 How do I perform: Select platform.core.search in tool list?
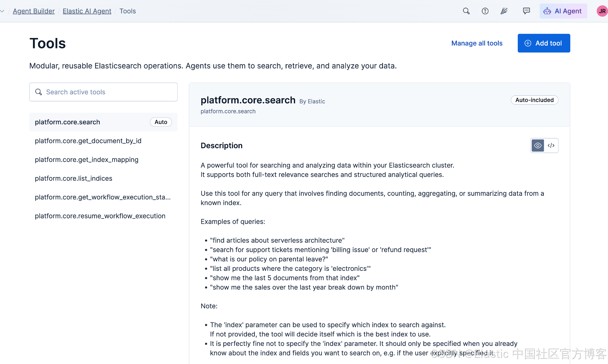(103, 122)
